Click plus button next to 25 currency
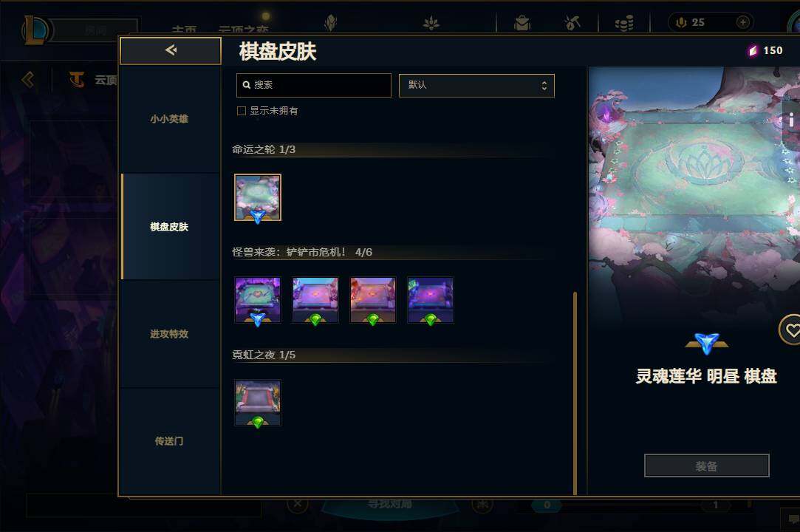800x532 pixels. 743,22
